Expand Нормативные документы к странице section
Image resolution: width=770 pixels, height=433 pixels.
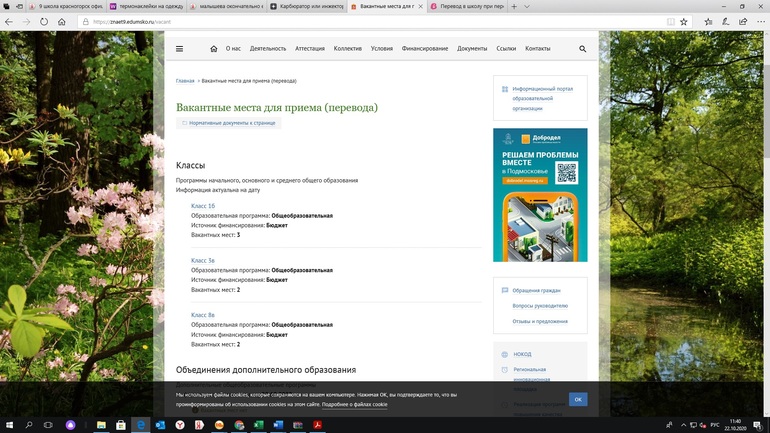point(228,123)
